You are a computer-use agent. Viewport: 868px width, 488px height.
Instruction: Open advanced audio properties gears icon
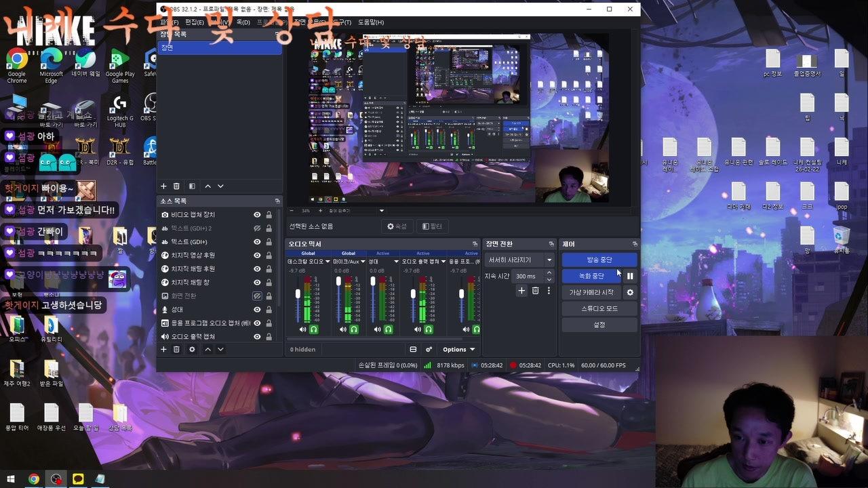point(429,350)
